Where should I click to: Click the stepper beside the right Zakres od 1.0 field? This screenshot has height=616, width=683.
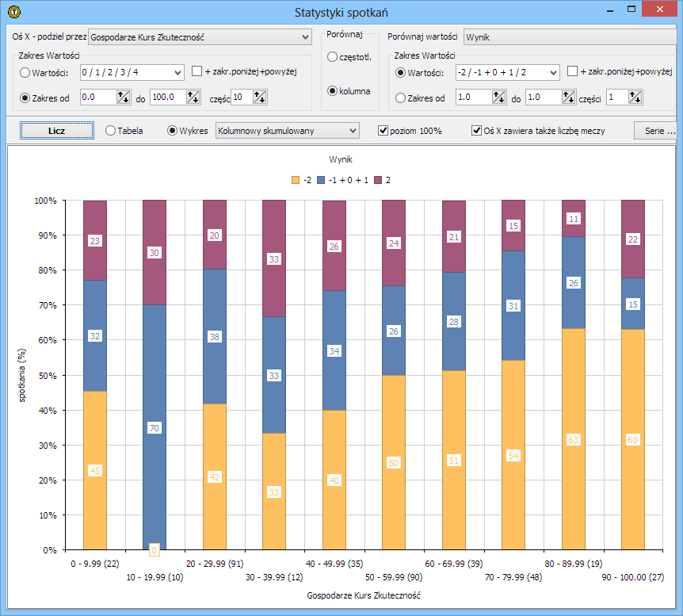(x=498, y=98)
